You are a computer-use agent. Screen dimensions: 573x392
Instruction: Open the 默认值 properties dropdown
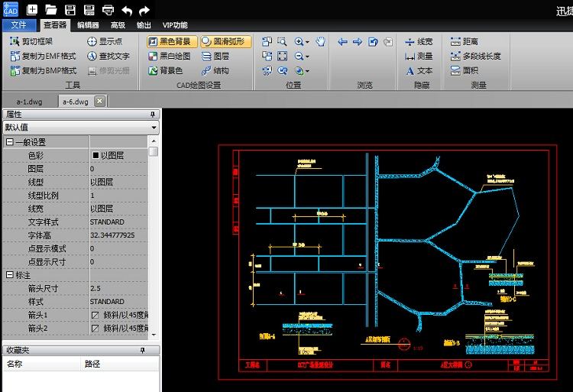point(80,128)
